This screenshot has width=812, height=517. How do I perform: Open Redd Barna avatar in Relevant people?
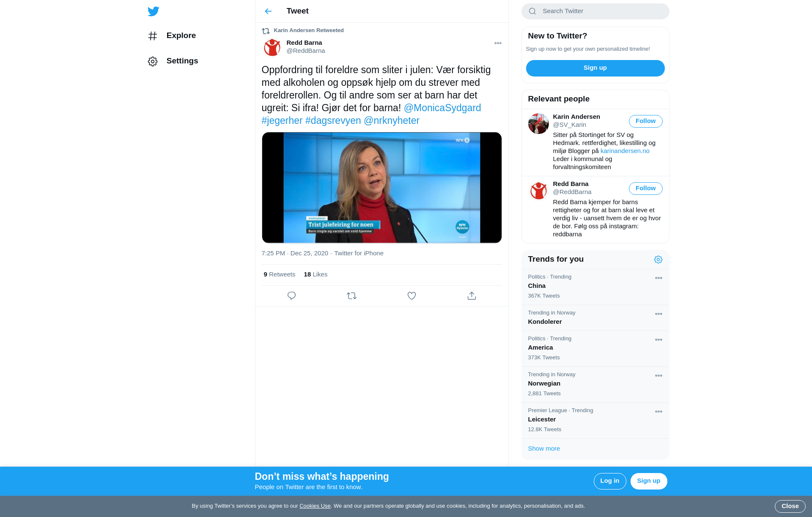coord(538,191)
